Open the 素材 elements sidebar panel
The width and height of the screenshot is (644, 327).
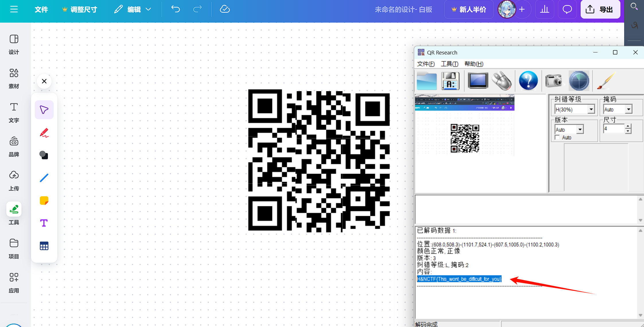pos(14,79)
